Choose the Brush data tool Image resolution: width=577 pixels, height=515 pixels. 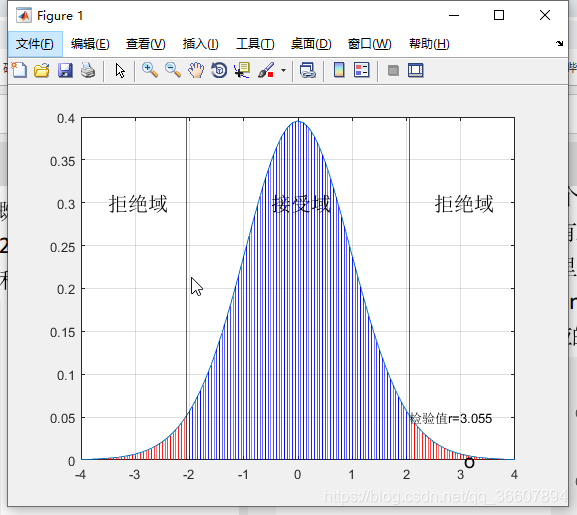266,70
